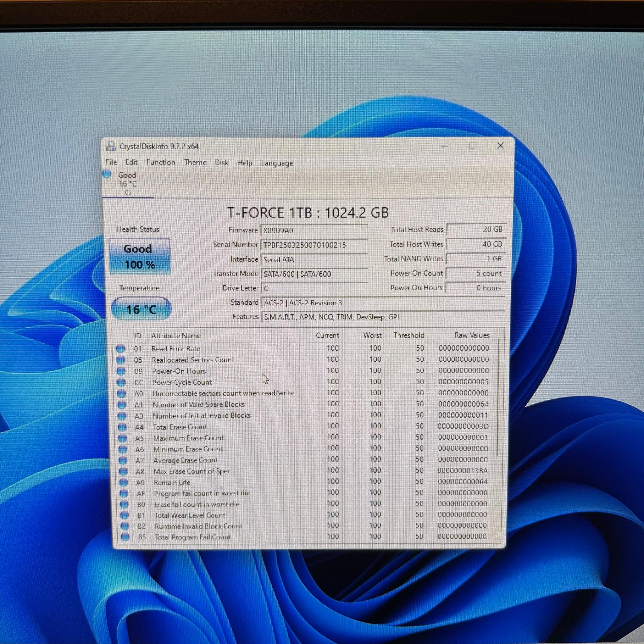
Task: Click the Good 100 % health status button
Action: pos(140,256)
